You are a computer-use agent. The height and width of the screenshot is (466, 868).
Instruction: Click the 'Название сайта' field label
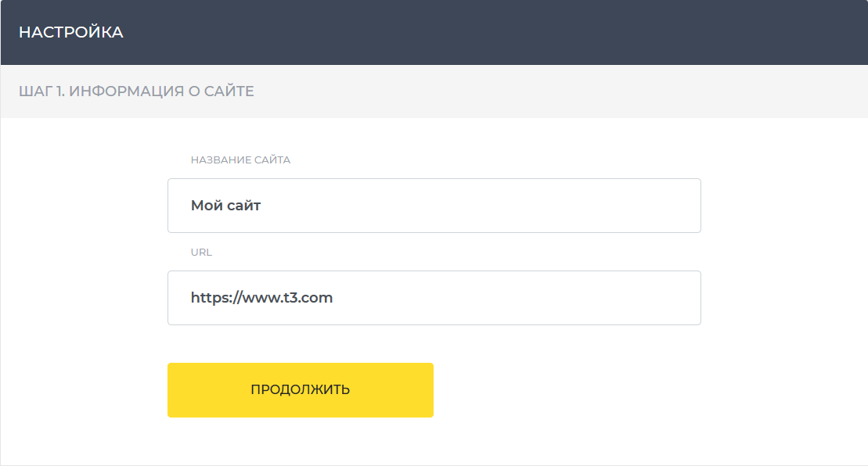tap(240, 160)
